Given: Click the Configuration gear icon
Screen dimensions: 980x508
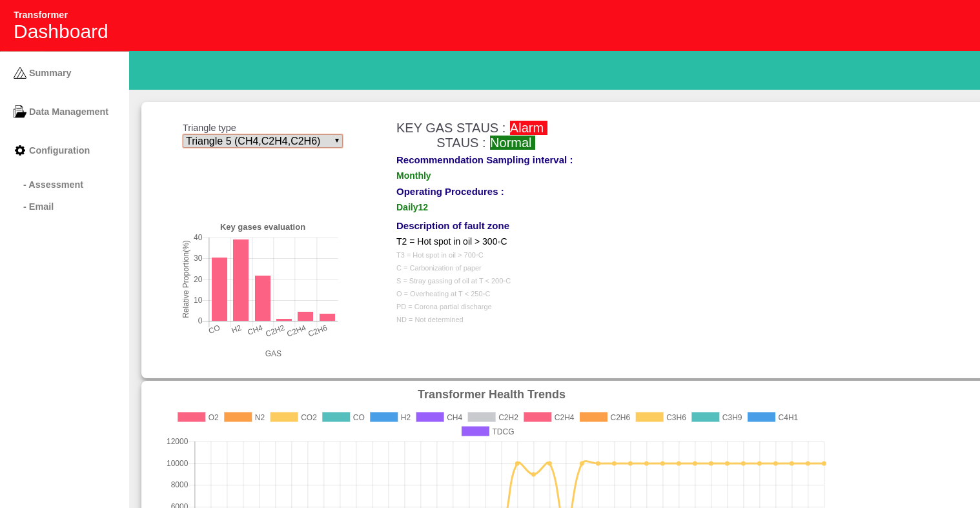Looking at the screenshot, I should [20, 150].
